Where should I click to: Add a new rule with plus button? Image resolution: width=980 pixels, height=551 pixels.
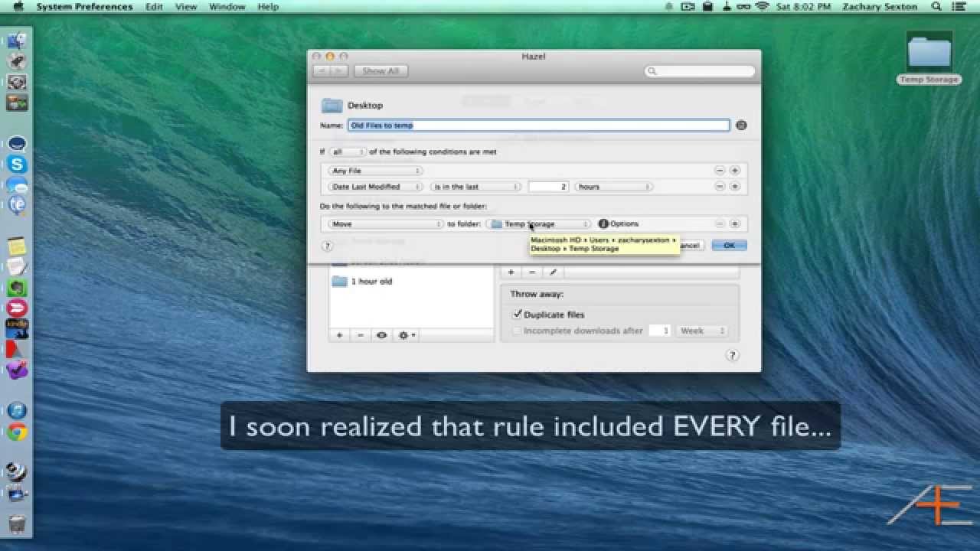(511, 272)
